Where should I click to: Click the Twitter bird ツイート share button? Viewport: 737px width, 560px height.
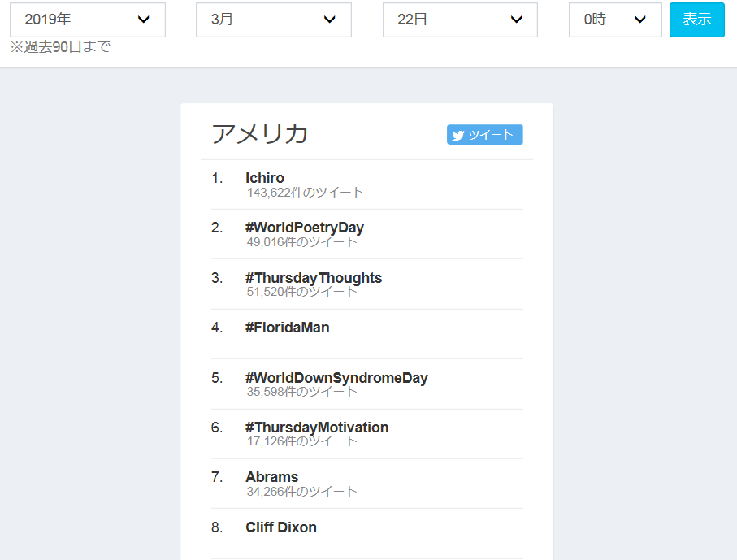coord(484,135)
